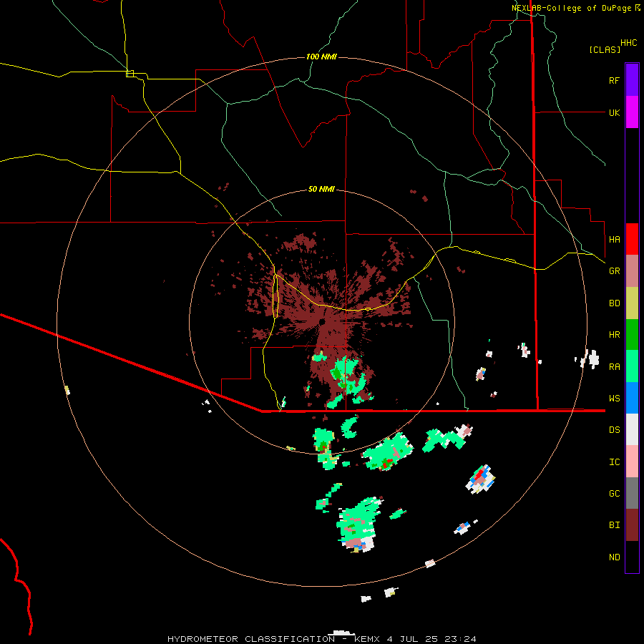Click the HA legend label
This screenshot has width=644, height=644.
click(614, 240)
